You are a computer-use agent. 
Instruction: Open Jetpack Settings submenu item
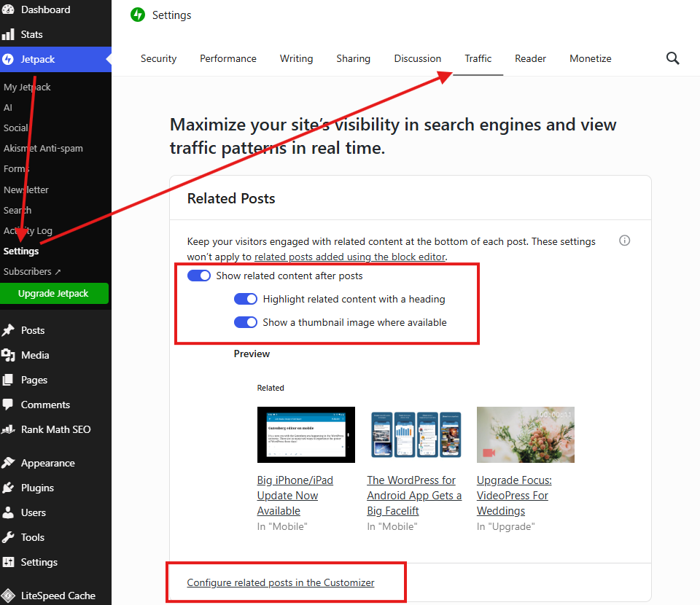pyautogui.click(x=21, y=251)
